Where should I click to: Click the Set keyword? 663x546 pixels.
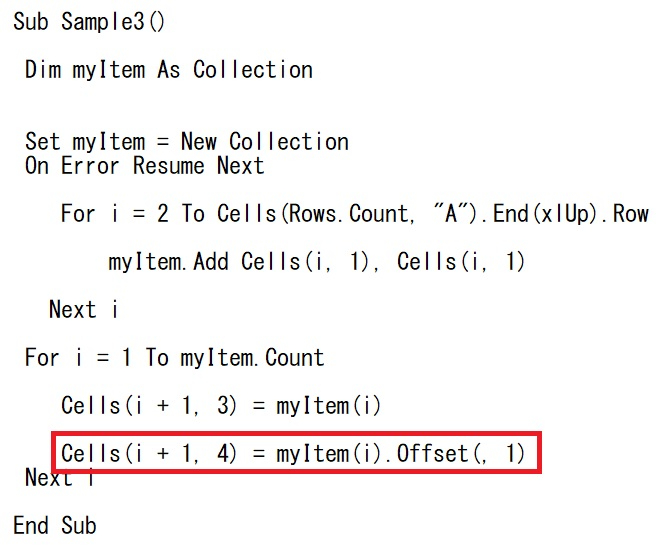(x=42, y=141)
